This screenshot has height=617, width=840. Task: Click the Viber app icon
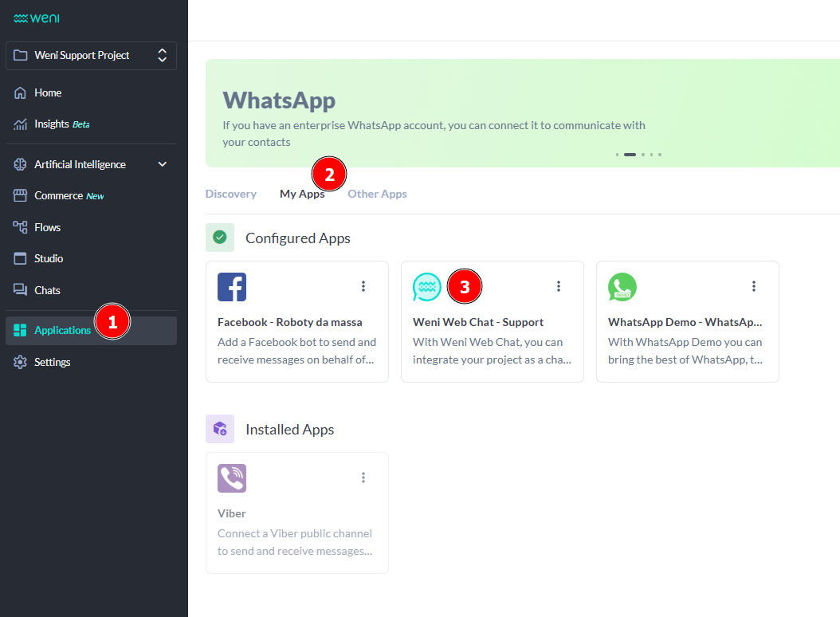[232, 478]
